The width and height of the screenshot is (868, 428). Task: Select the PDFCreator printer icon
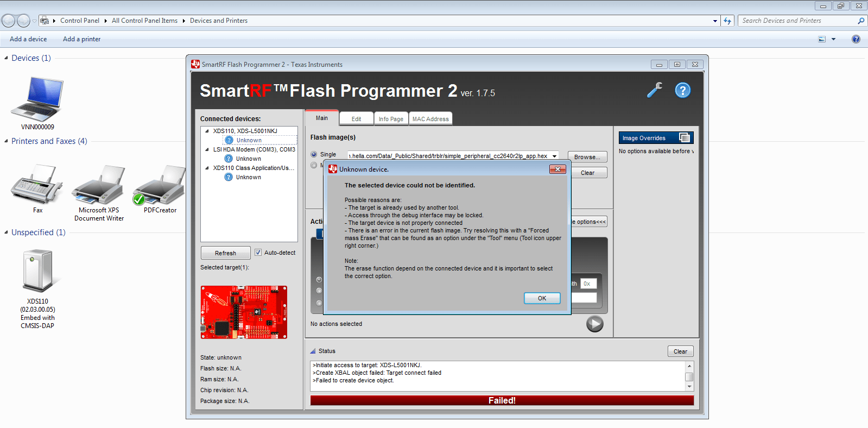click(x=160, y=185)
